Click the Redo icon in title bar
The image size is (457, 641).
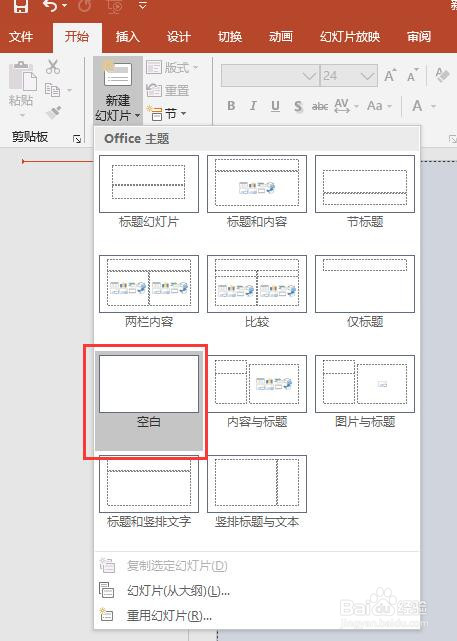[x=84, y=6]
